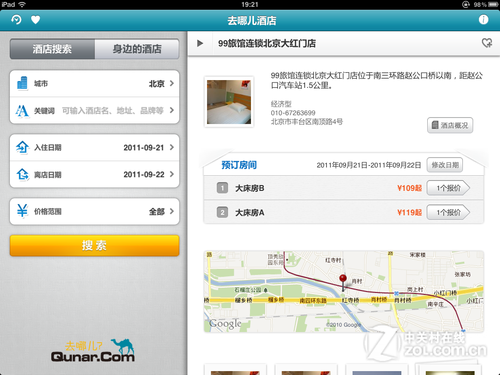Tap 预订房间 section heading
The height and width of the screenshot is (375, 500).
(x=239, y=165)
